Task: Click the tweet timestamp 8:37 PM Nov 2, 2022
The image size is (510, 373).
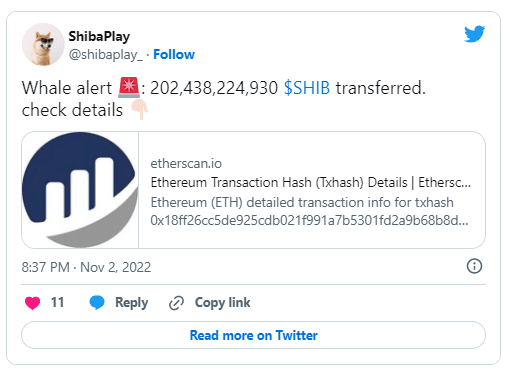Action: (x=86, y=267)
